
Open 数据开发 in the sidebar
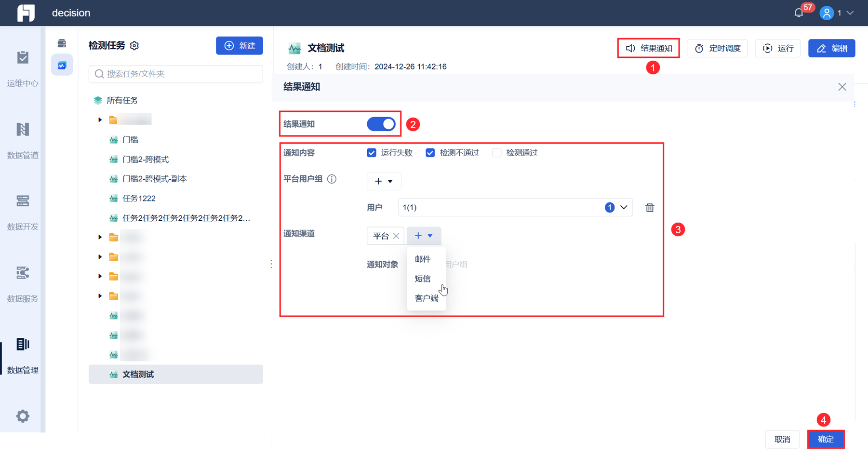click(23, 212)
